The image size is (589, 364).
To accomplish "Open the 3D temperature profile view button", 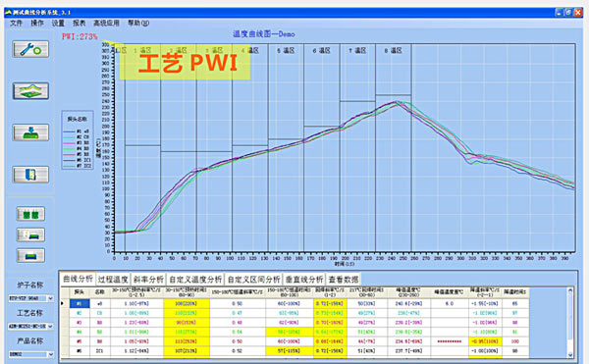I will [30, 91].
